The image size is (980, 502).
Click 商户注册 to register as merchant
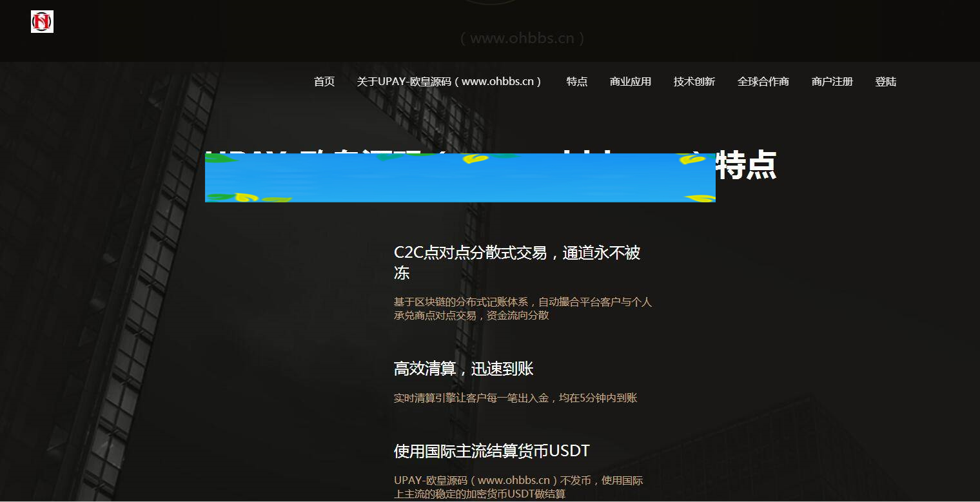point(832,81)
